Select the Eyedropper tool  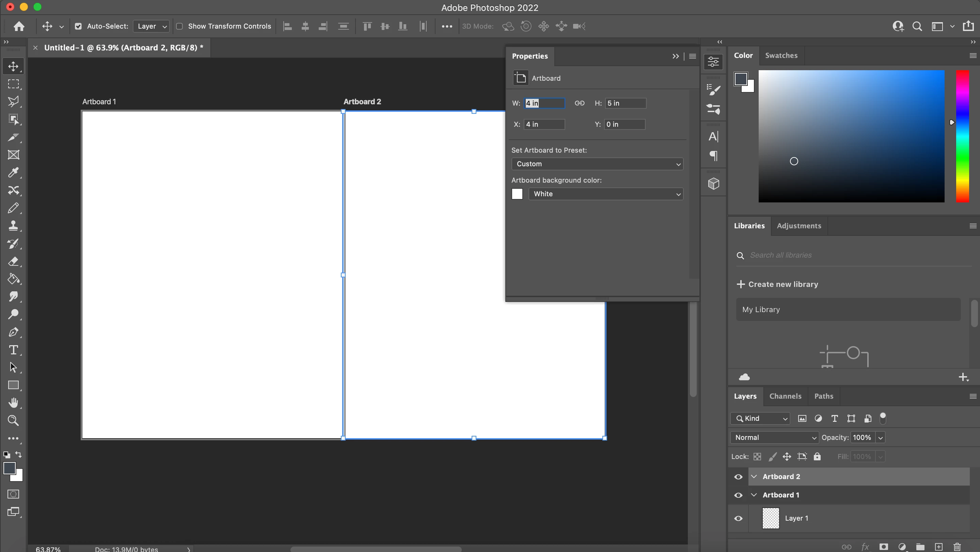click(x=13, y=173)
